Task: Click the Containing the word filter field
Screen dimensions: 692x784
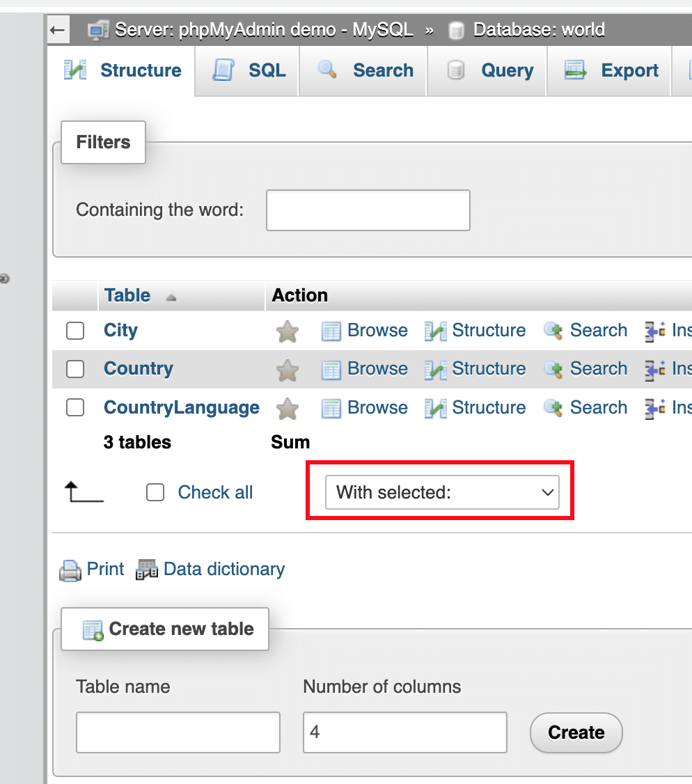Action: click(368, 210)
